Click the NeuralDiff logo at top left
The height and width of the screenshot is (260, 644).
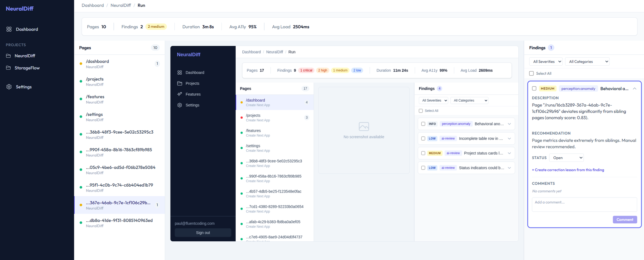pos(20,9)
